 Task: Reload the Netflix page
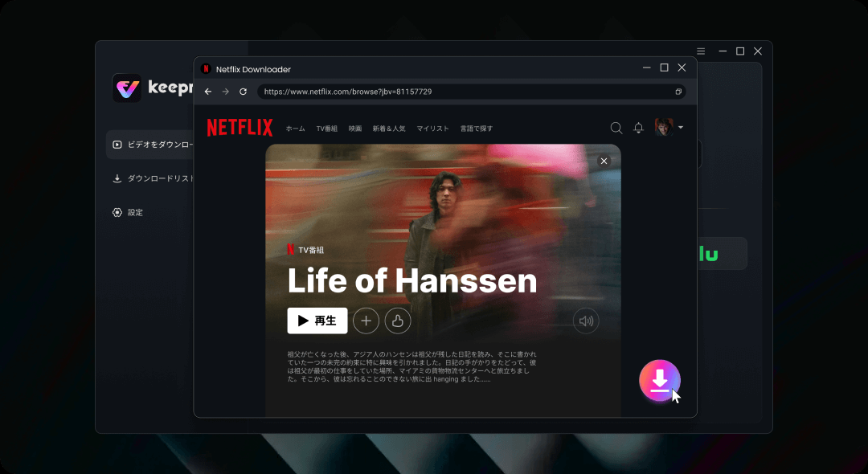(243, 92)
